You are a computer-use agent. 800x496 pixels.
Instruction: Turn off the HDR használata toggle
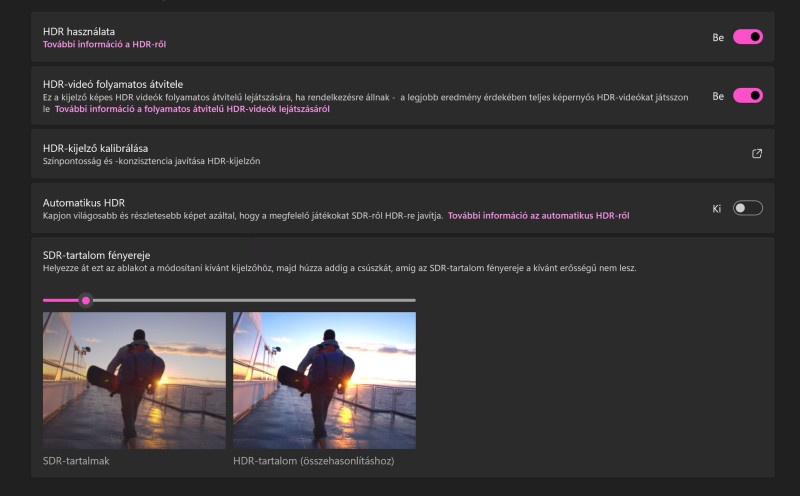pos(747,37)
